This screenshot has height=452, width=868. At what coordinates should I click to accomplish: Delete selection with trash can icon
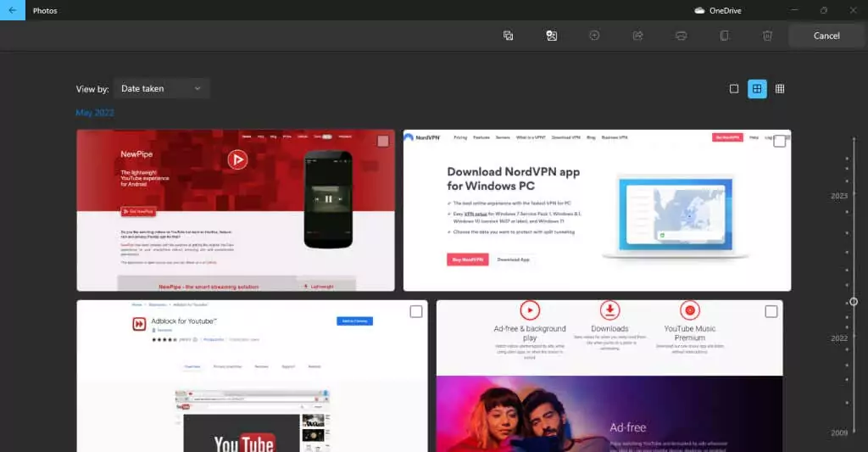767,36
